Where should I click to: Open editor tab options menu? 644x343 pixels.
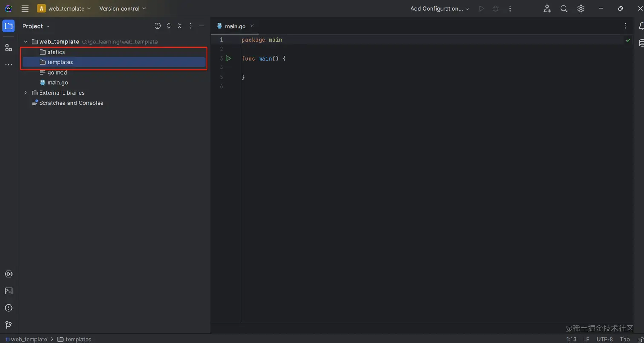(x=625, y=26)
